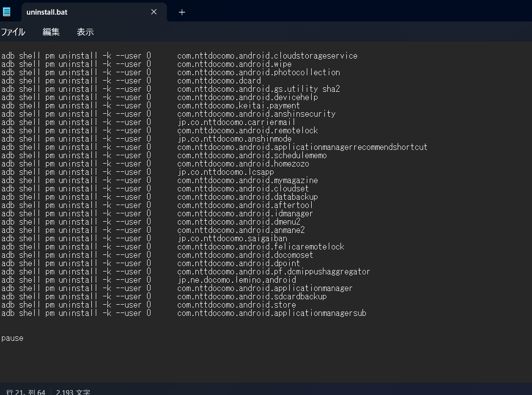
Task: Click package name com.nttdocomo.android.felicaremotelock
Action: [260, 247]
